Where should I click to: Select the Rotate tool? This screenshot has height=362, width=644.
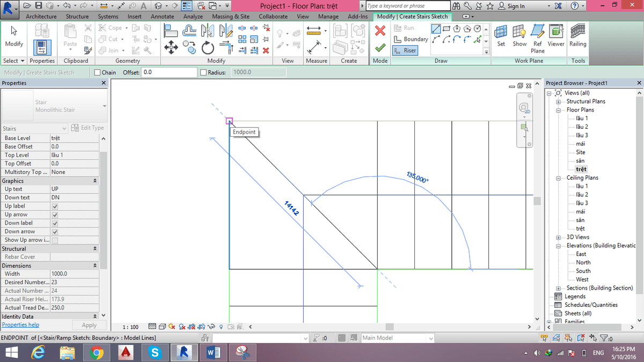208,47
